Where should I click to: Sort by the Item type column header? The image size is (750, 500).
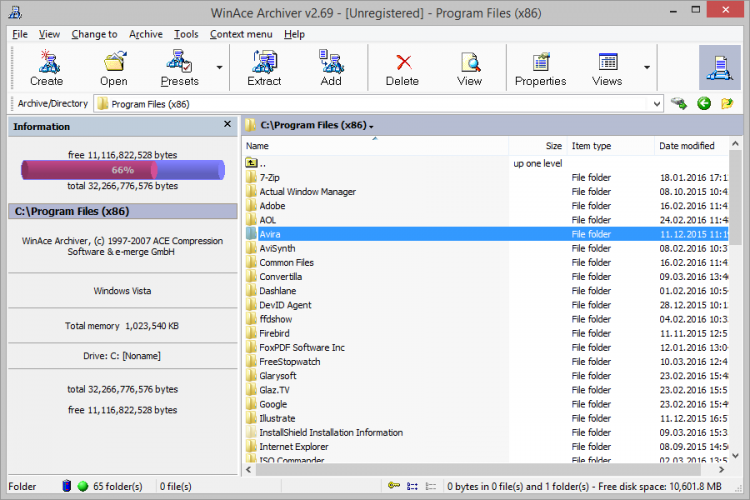[610, 145]
